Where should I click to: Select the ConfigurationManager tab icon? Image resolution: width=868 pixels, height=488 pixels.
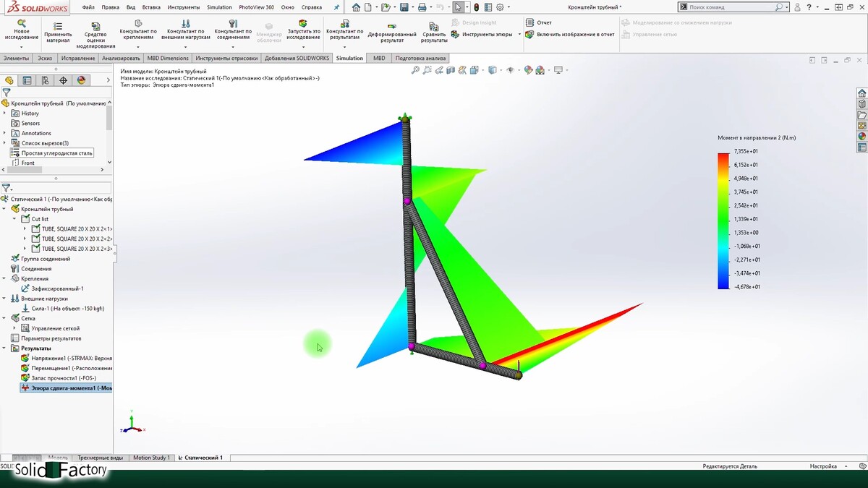(45, 80)
